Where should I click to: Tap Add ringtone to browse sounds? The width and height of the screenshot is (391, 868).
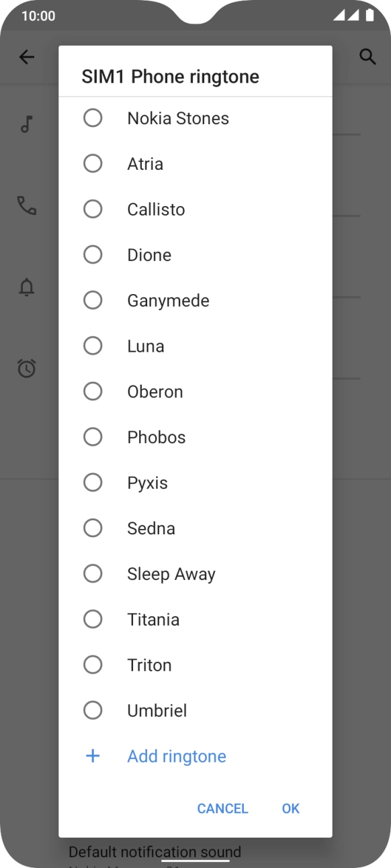(176, 756)
